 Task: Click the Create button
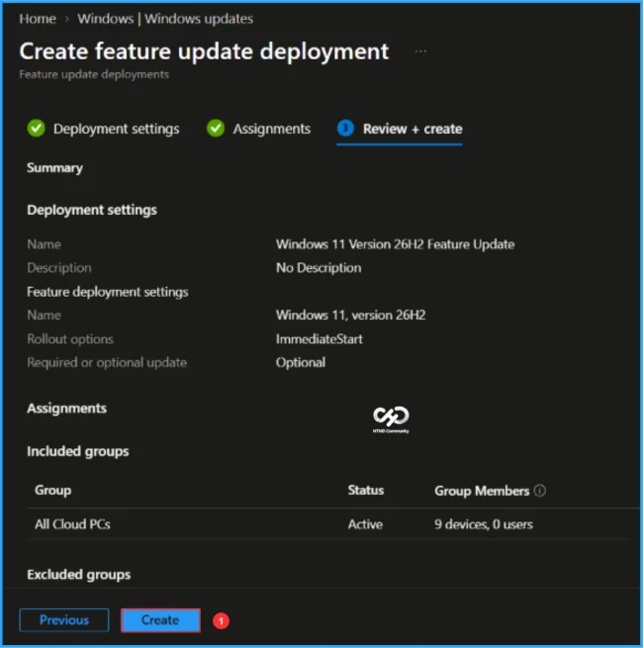pyautogui.click(x=160, y=620)
